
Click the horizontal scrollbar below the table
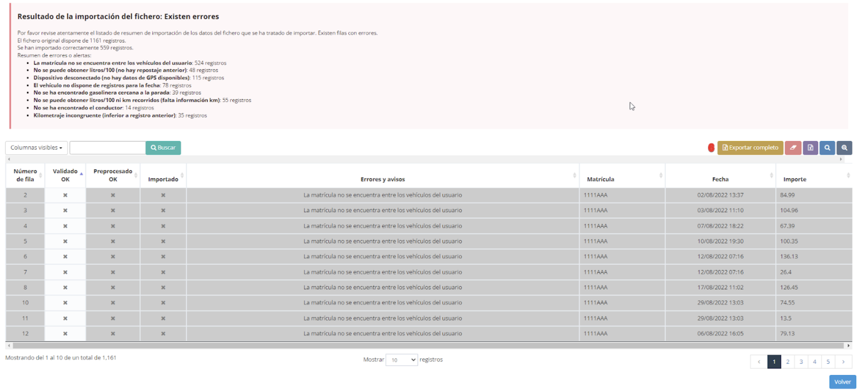427,345
